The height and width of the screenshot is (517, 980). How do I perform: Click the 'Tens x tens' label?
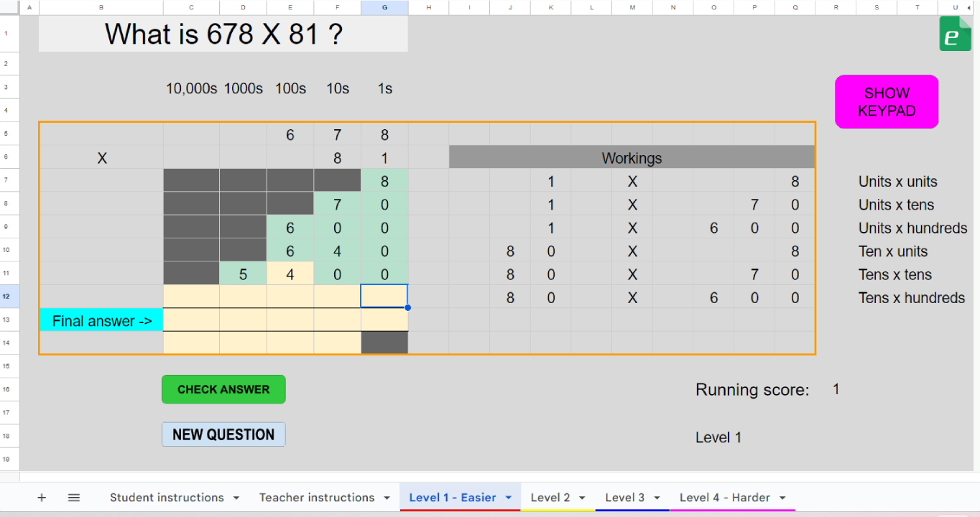tap(895, 274)
